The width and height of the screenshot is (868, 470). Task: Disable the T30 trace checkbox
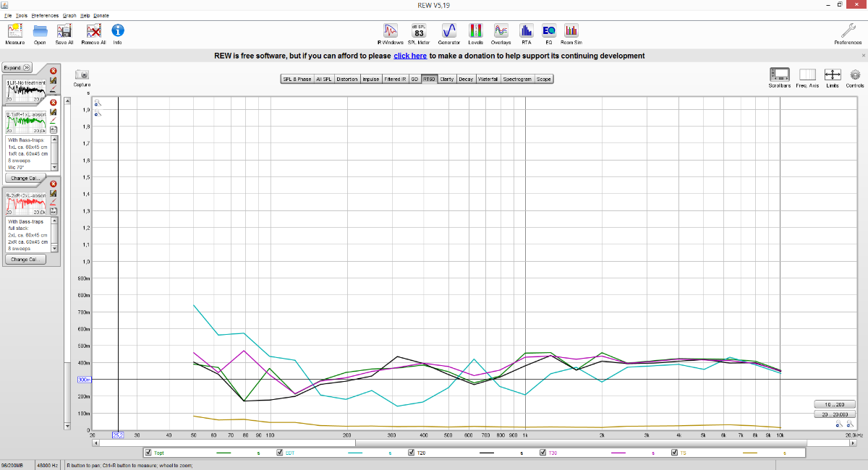542,453
